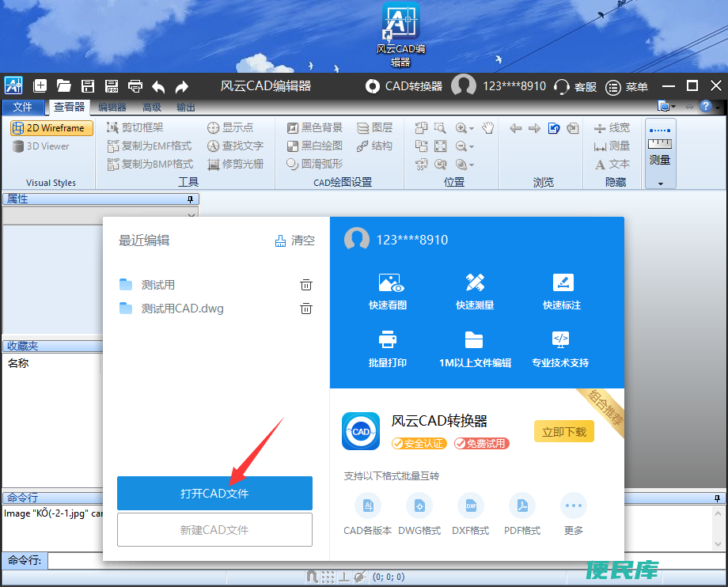Toggle 显示点 show points
This screenshot has width=728, height=587.
230,127
